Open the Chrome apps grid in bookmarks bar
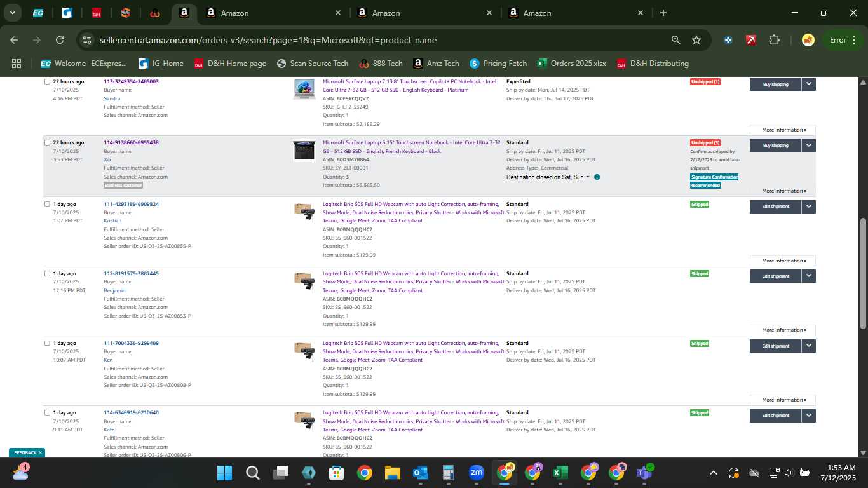868x488 pixels. tap(17, 64)
